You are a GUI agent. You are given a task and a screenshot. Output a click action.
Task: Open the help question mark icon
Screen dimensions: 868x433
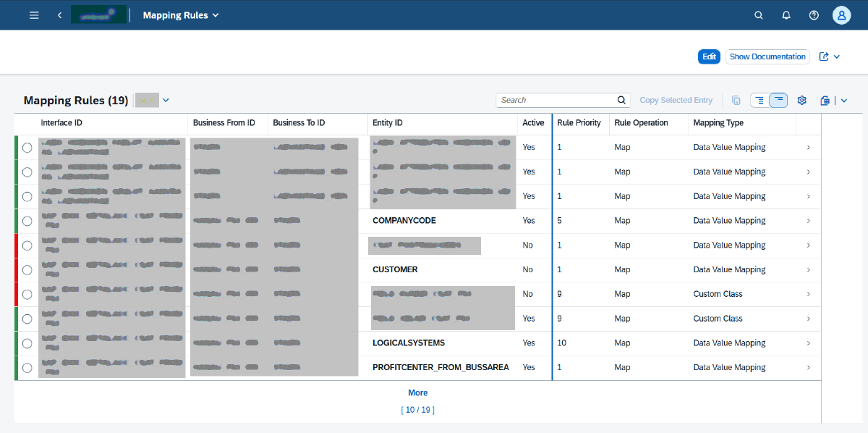[x=814, y=15]
